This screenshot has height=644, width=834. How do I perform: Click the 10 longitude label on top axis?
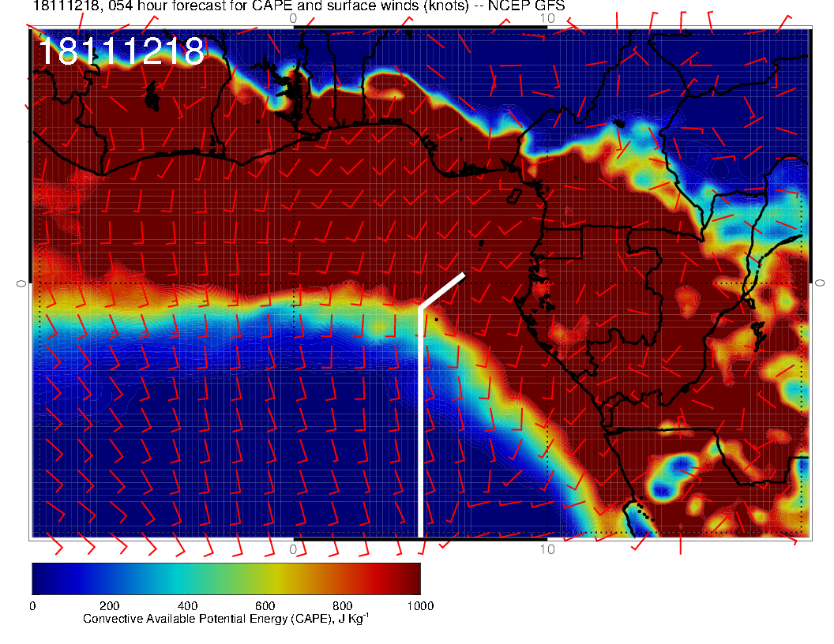[547, 17]
